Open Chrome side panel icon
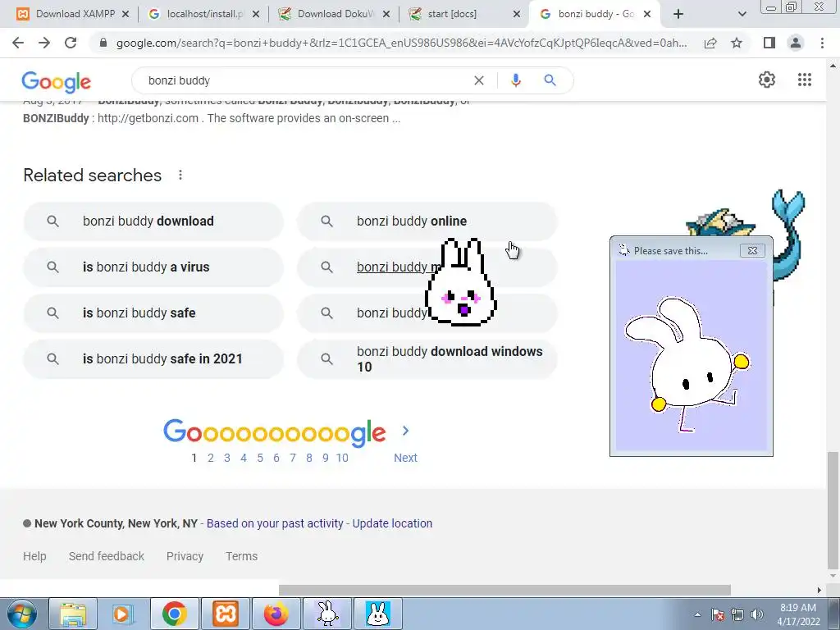The height and width of the screenshot is (630, 840). coord(769,43)
